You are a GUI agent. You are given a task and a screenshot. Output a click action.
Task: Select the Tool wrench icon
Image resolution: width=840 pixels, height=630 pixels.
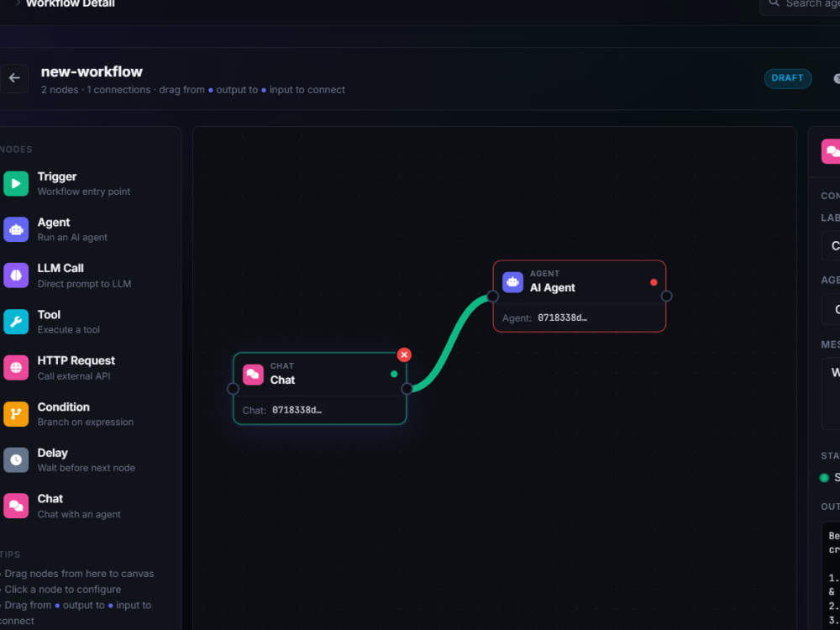tap(16, 322)
